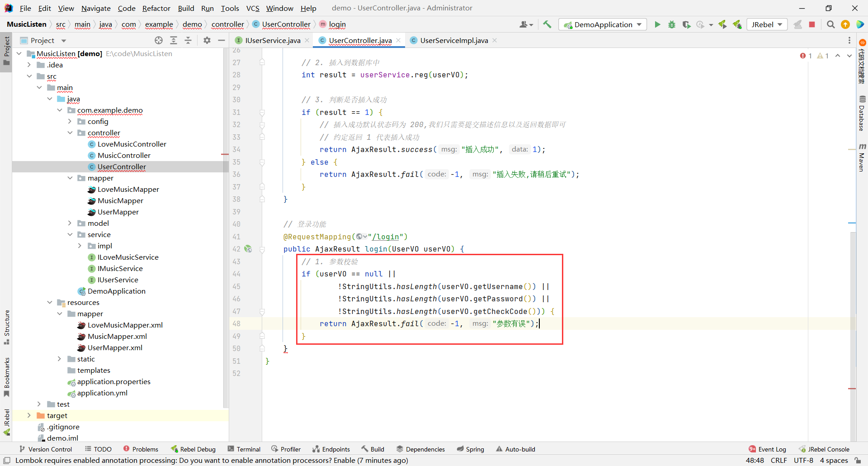Switch to the UserServiceImpl.java tab
868x466 pixels.
(x=453, y=40)
